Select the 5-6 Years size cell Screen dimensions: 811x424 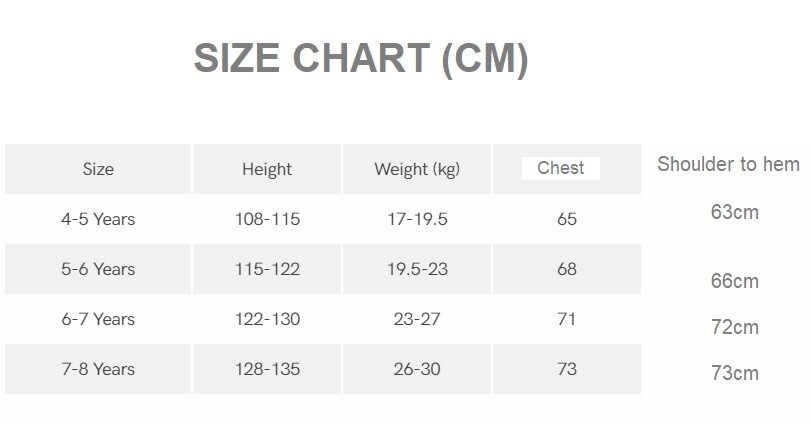(x=98, y=269)
